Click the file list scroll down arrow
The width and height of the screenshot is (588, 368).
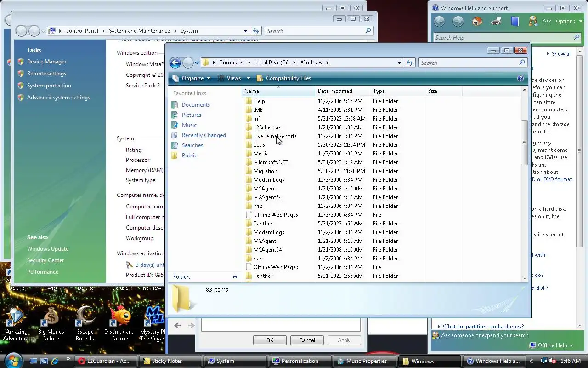pyautogui.click(x=524, y=278)
